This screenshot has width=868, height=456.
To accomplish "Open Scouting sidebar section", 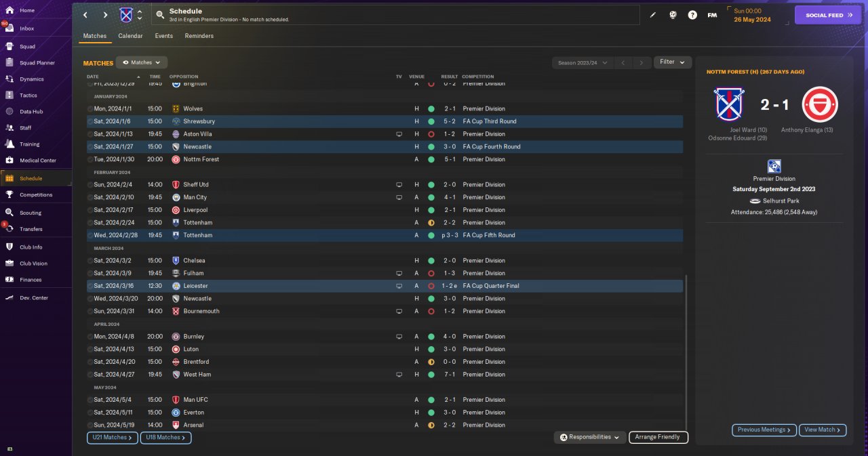I will click(x=31, y=213).
